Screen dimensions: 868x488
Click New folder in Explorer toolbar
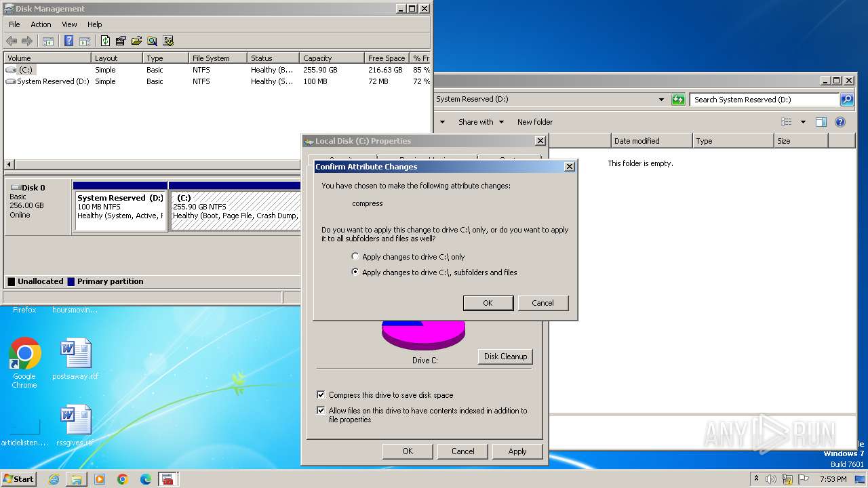click(535, 122)
